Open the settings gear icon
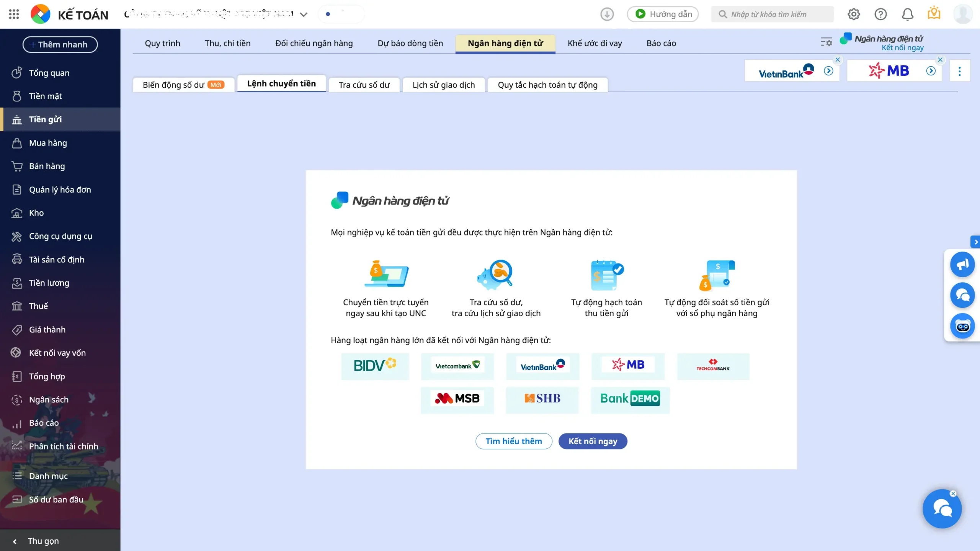This screenshot has height=551, width=980. [853, 14]
